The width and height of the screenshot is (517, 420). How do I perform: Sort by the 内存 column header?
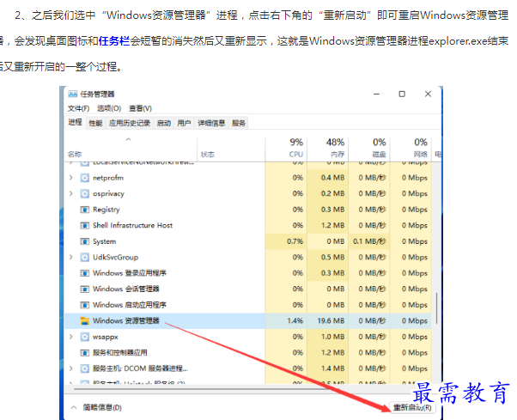coord(328,148)
